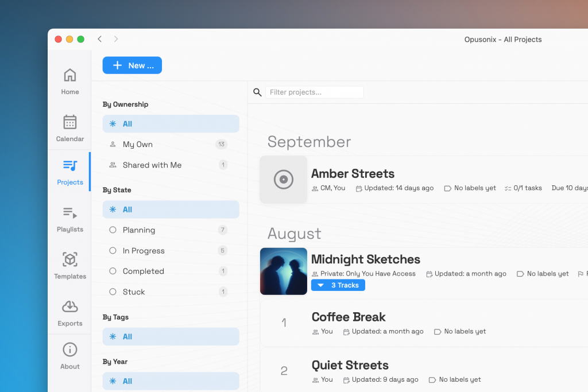The image size is (588, 392).
Task: Open the About info icon
Action: pos(69,350)
